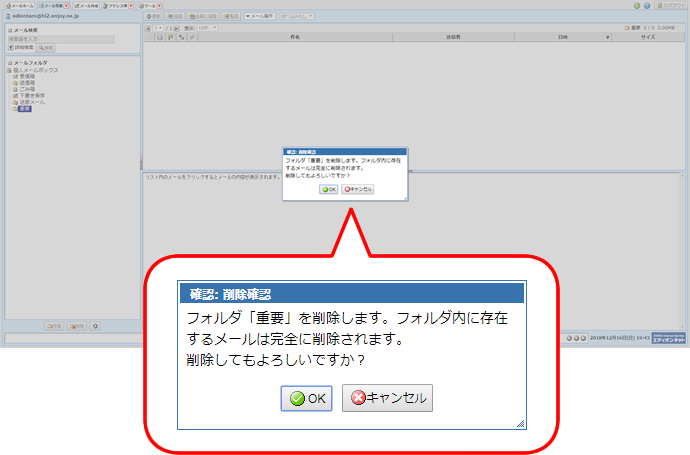Click the 返信 reply toolbar button
The height and width of the screenshot is (455, 690).
[175, 16]
